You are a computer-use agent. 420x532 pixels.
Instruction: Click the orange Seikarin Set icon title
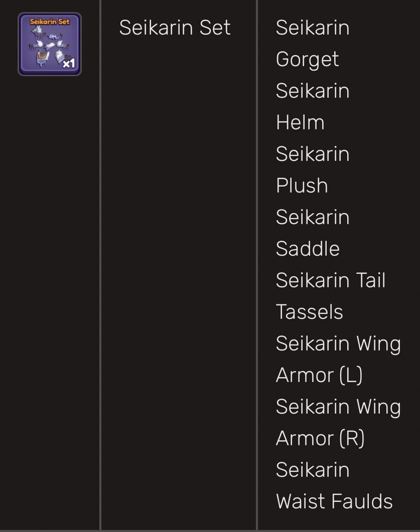pyautogui.click(x=50, y=22)
